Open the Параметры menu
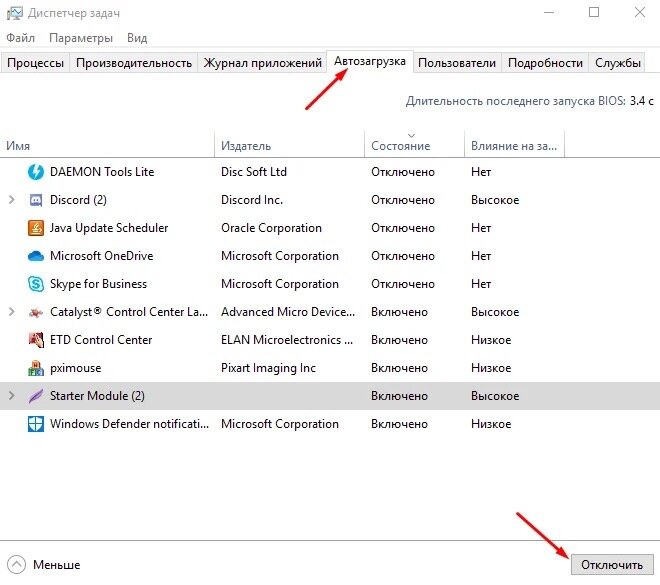This screenshot has width=660, height=585. [x=81, y=38]
